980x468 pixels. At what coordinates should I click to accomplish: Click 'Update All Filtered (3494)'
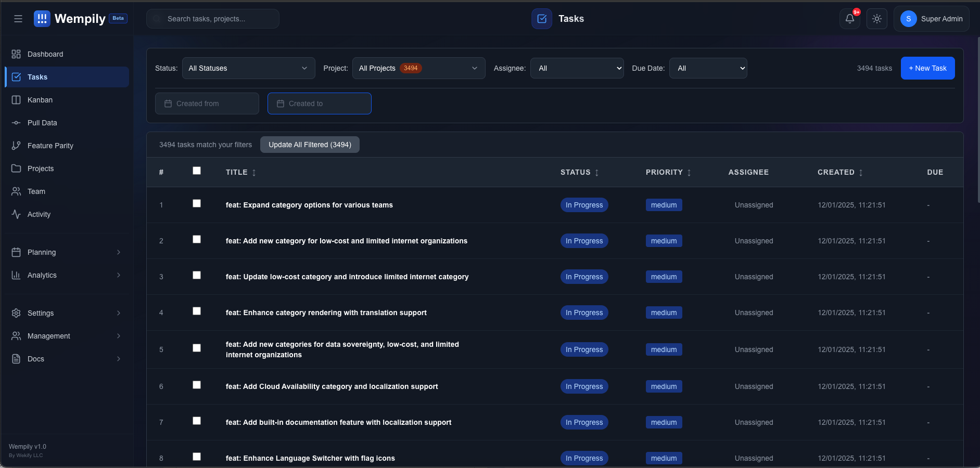[x=309, y=145]
